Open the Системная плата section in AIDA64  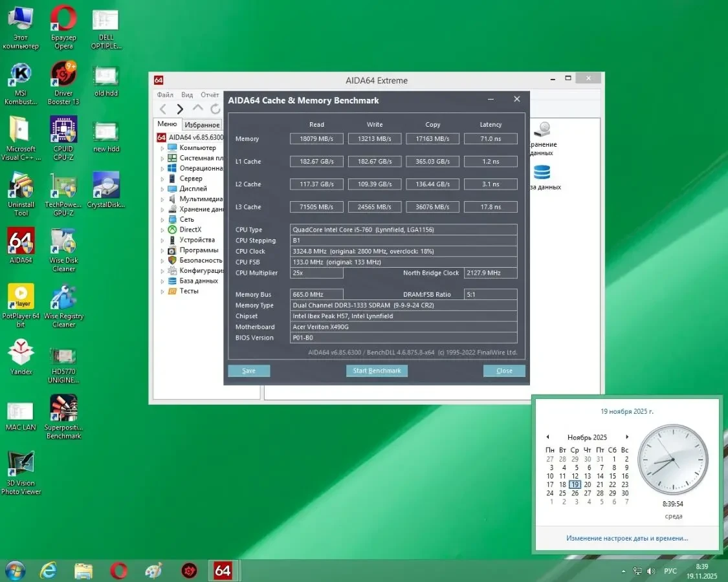point(172,157)
